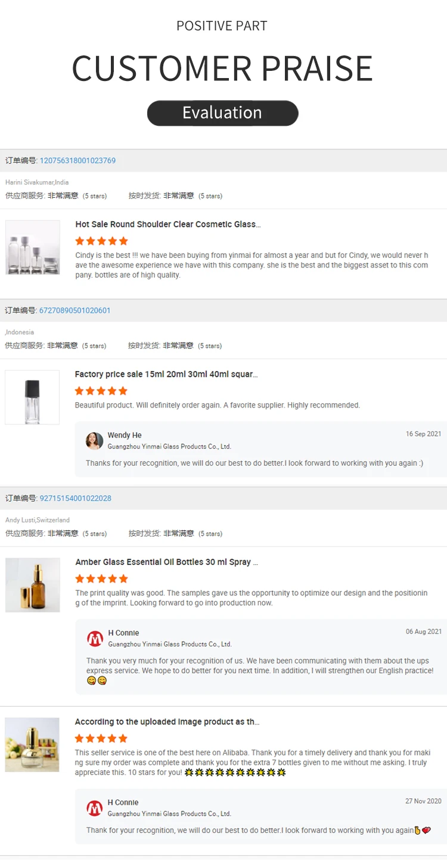The image size is (447, 868).
Task: Click the five-star rating on Amber Glass review
Action: click(x=102, y=579)
